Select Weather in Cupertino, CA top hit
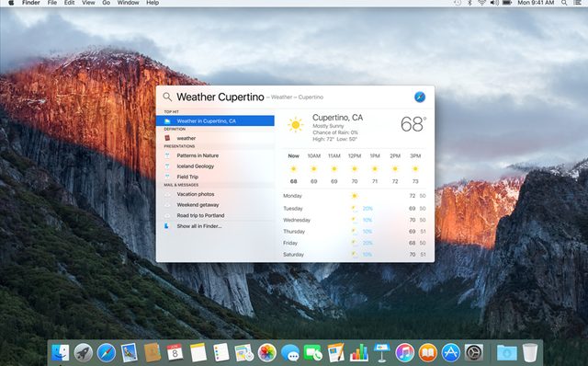The width and height of the screenshot is (588, 366). pos(215,120)
